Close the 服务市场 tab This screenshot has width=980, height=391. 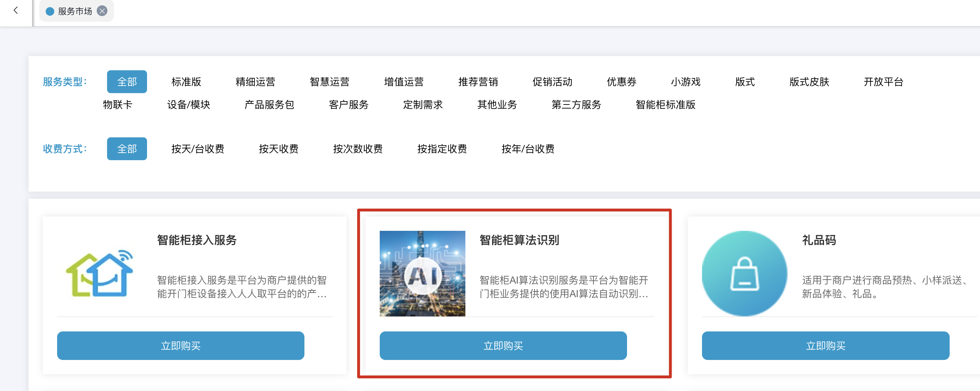coord(102,11)
